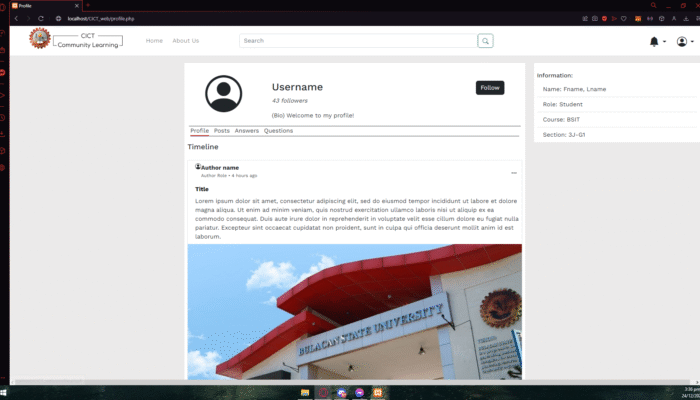
Task: Switch to the Posts tab
Action: point(221,131)
